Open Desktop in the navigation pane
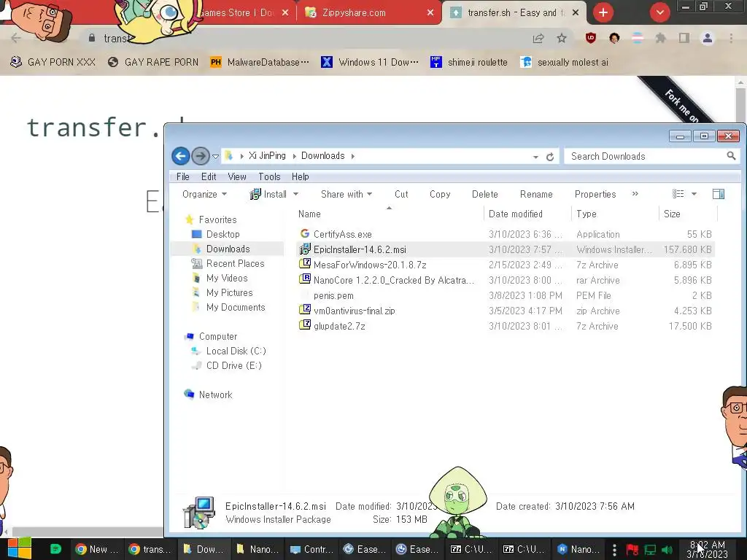Image resolution: width=747 pixels, height=560 pixels. point(222,234)
